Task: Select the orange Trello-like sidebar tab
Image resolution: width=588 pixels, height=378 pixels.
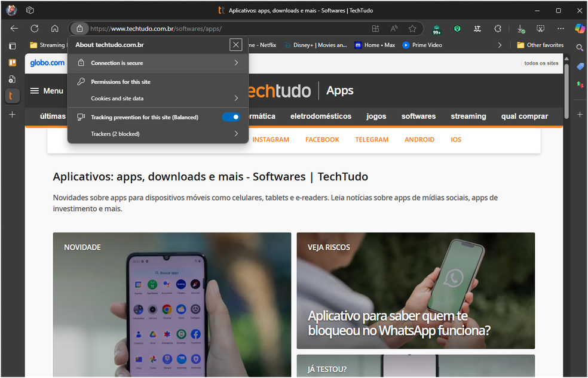Action: (13, 63)
